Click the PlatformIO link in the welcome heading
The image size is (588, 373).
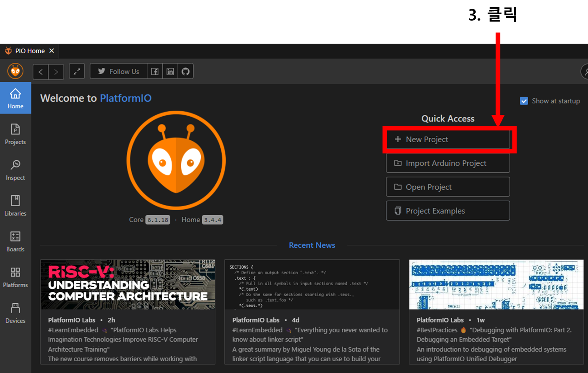point(126,98)
